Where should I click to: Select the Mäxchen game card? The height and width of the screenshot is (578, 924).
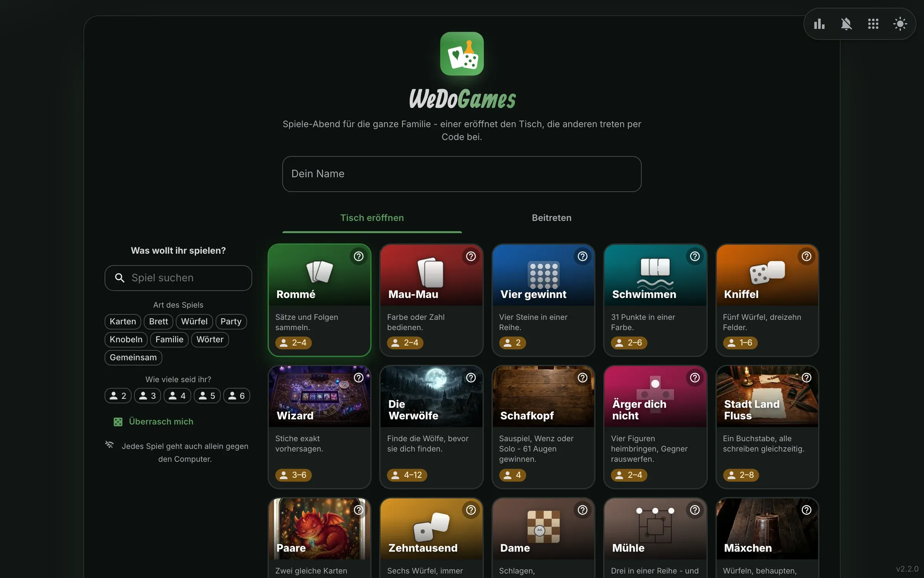(x=767, y=538)
